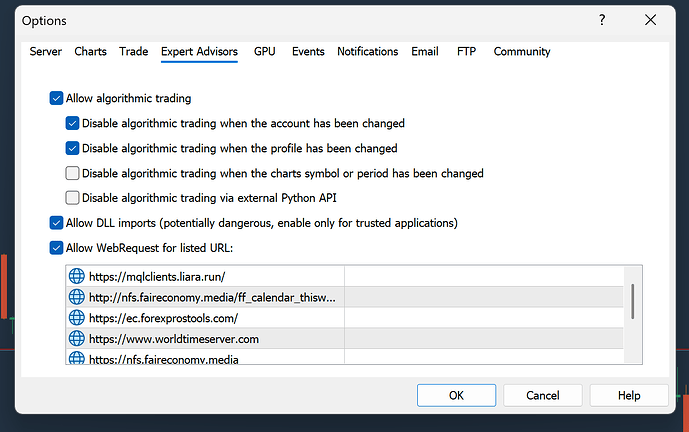
Task: Confirm settings with the OK button
Action: click(x=456, y=395)
